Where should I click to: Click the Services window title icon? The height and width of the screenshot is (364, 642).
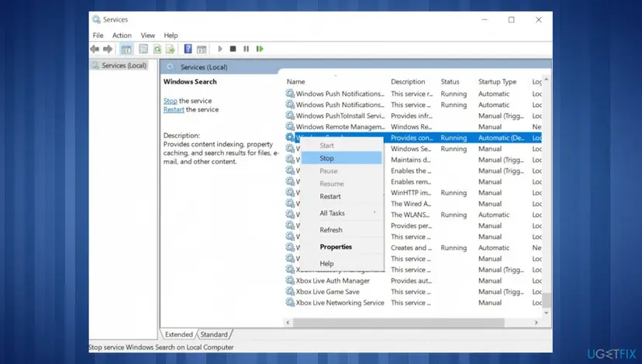(96, 19)
